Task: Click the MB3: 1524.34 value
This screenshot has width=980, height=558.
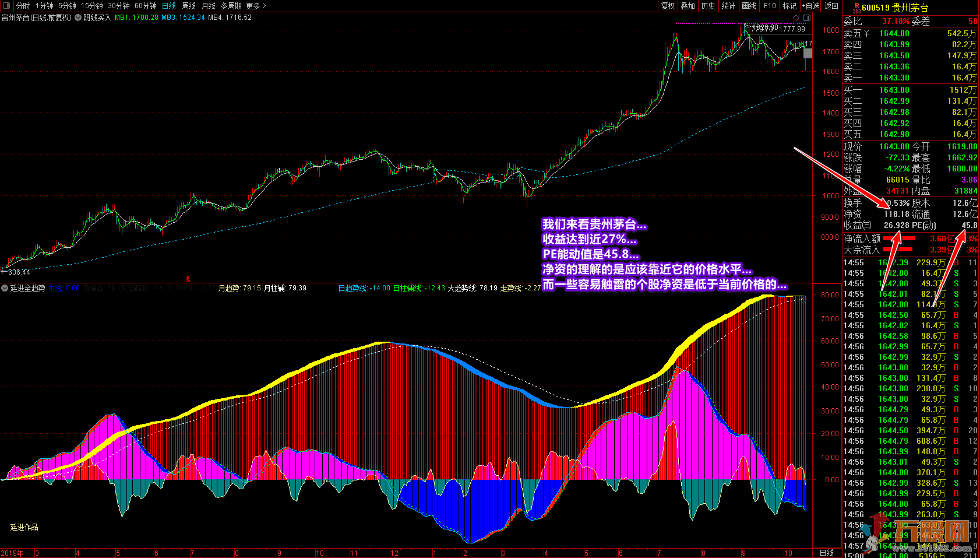Action: (183, 17)
